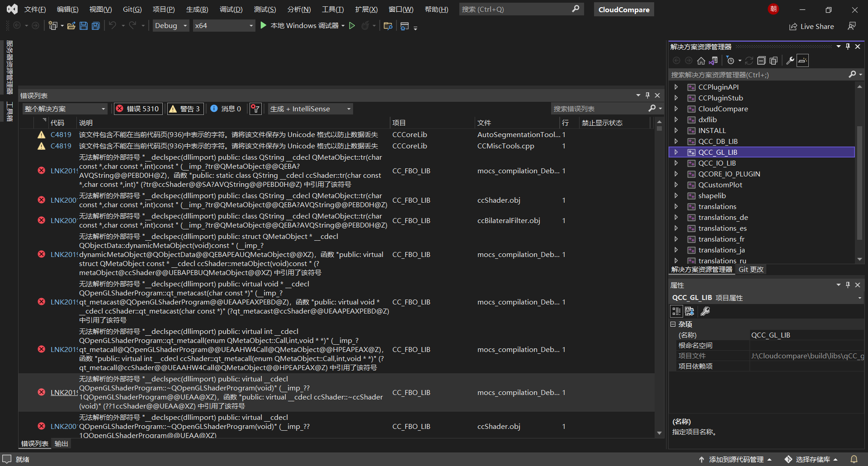Click 选择存储库 in status bar
The height and width of the screenshot is (466, 868).
(x=811, y=459)
